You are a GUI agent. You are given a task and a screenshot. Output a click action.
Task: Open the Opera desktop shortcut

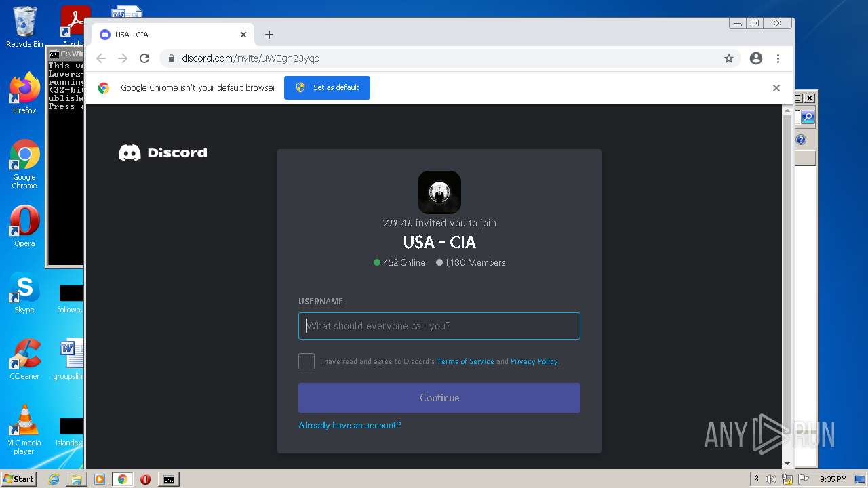pos(24,226)
